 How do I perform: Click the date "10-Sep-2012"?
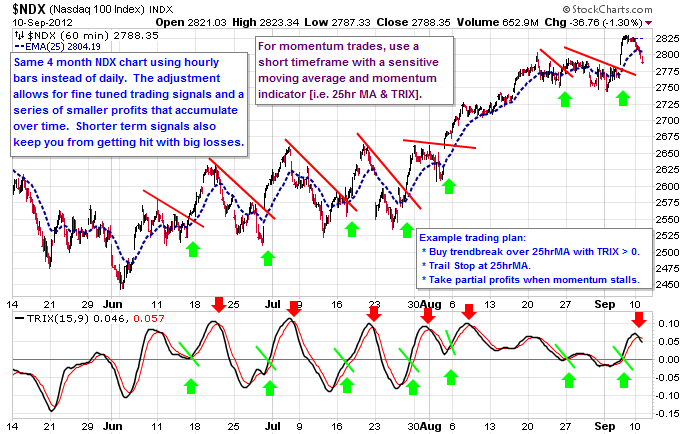click(42, 23)
